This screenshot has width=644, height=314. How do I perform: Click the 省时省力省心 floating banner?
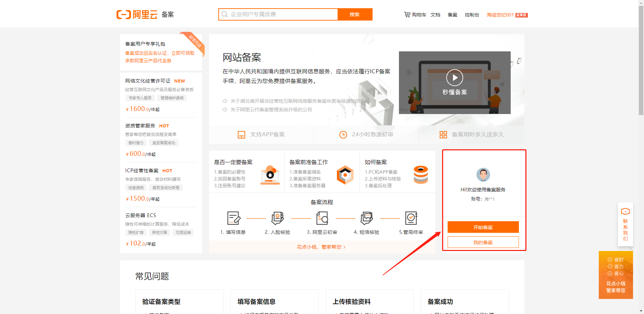[x=616, y=275]
